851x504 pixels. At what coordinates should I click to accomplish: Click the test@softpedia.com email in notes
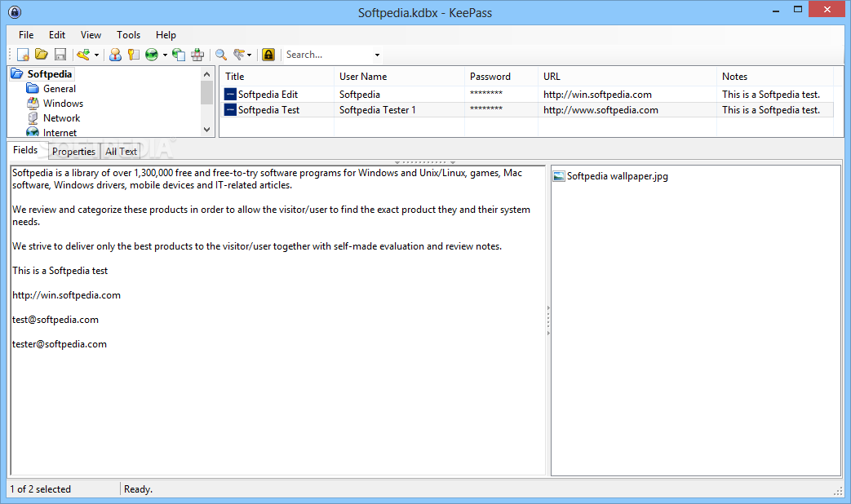55,320
